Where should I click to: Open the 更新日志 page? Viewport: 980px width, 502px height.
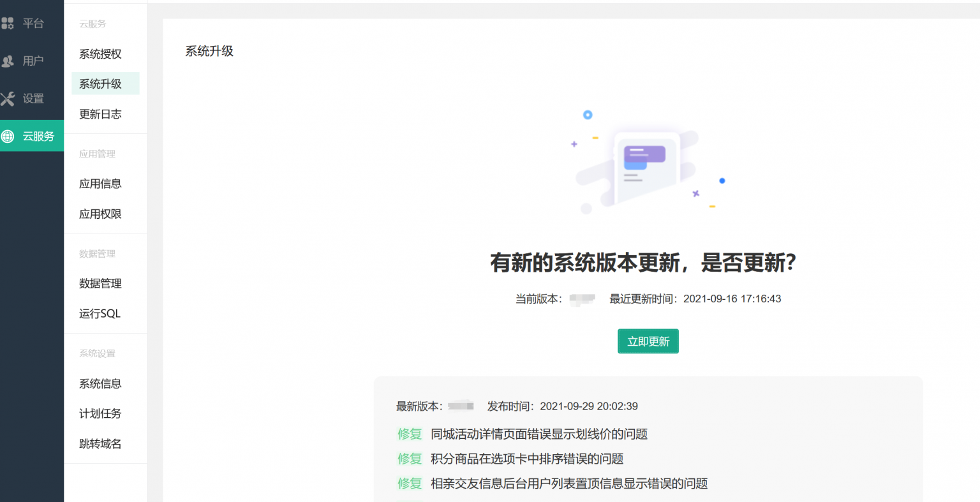(100, 114)
